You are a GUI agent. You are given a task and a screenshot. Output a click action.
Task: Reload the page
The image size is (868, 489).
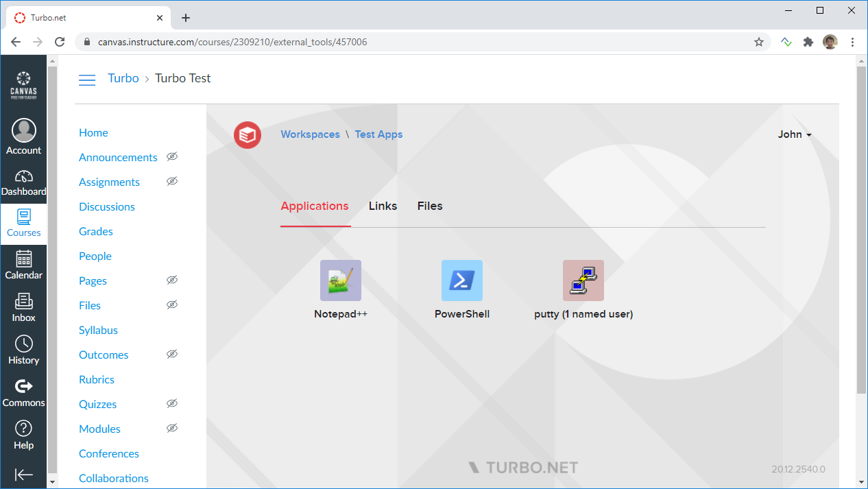pos(60,42)
